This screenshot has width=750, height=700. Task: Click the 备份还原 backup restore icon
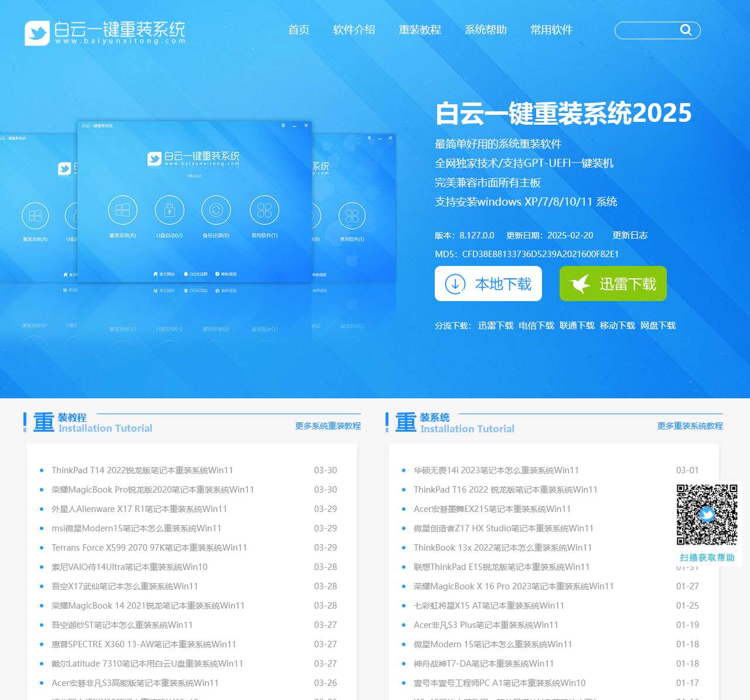coord(216,210)
